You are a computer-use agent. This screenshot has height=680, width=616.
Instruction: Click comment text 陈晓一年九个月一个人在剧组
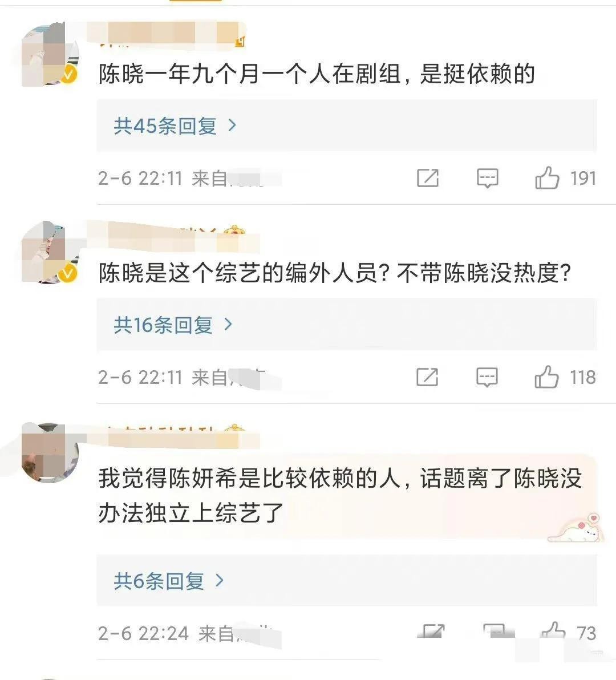(x=317, y=74)
